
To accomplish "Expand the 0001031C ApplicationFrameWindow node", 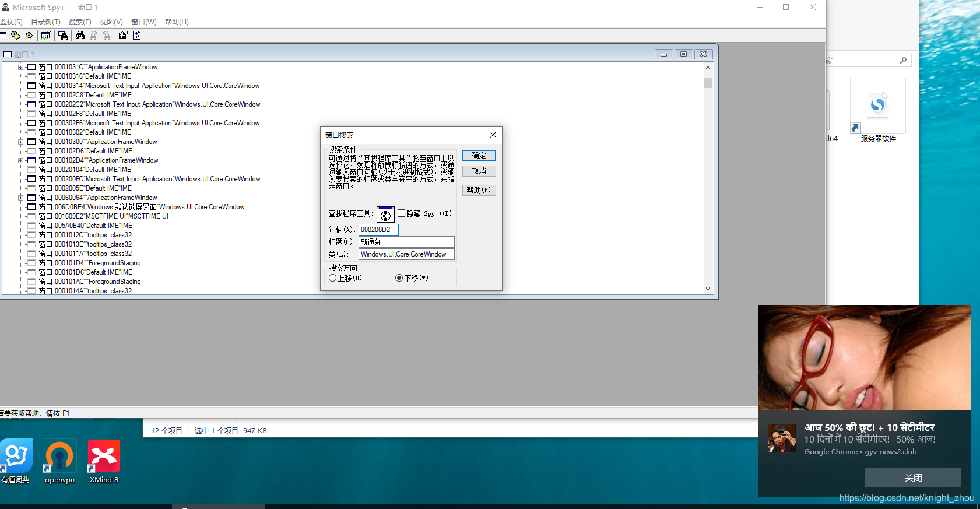I will coord(20,67).
